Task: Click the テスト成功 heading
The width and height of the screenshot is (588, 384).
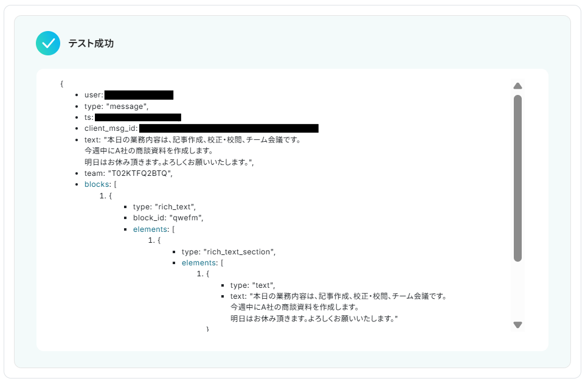Action: (91, 44)
